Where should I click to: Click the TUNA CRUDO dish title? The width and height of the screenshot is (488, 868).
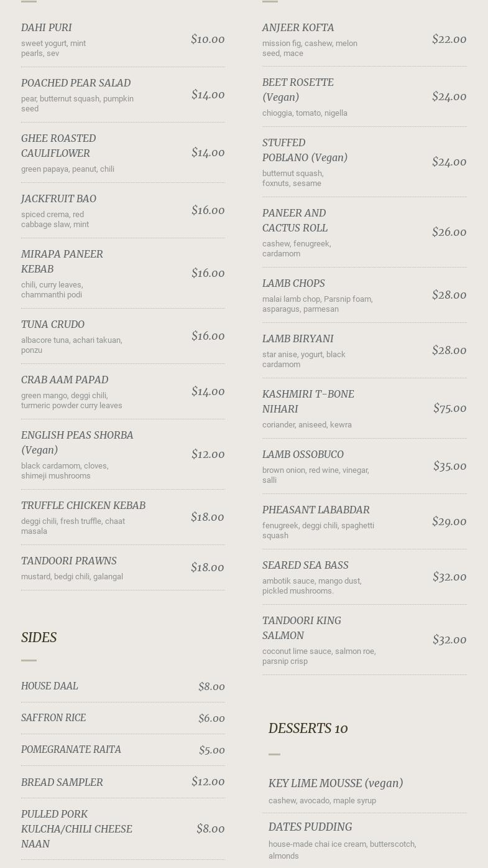(x=53, y=324)
